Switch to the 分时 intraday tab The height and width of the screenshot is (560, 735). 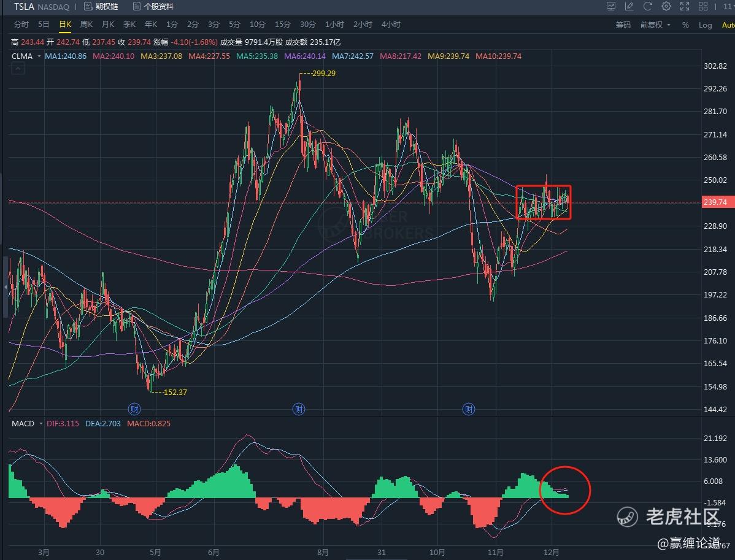(x=21, y=25)
